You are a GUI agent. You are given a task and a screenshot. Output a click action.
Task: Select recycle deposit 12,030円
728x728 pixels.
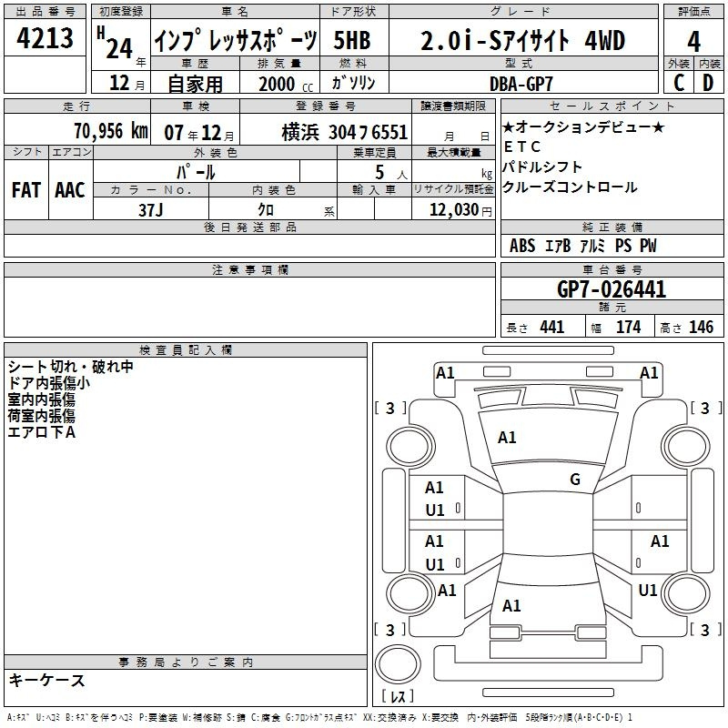460,210
